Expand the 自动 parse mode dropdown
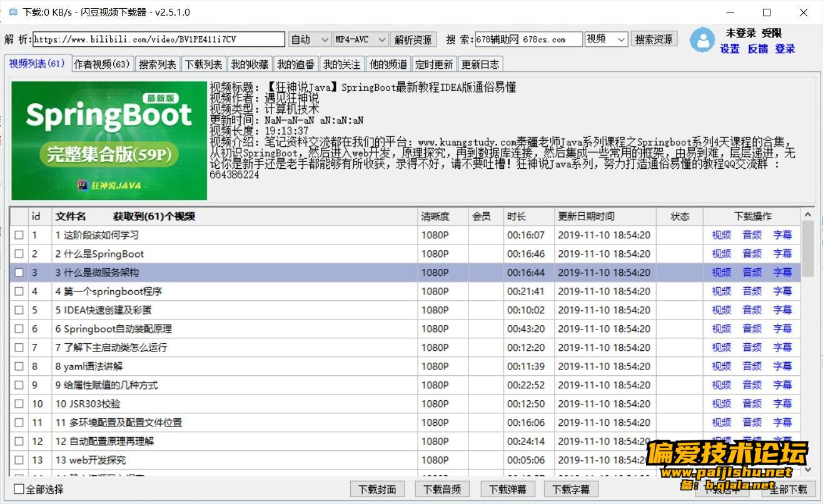The height and width of the screenshot is (504, 823). 310,39
